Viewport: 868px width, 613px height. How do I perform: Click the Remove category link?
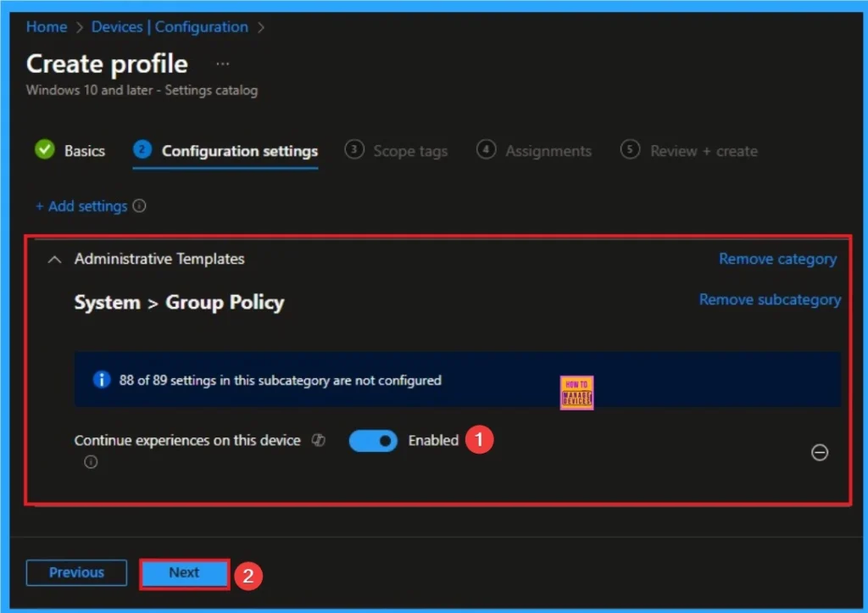coord(777,259)
